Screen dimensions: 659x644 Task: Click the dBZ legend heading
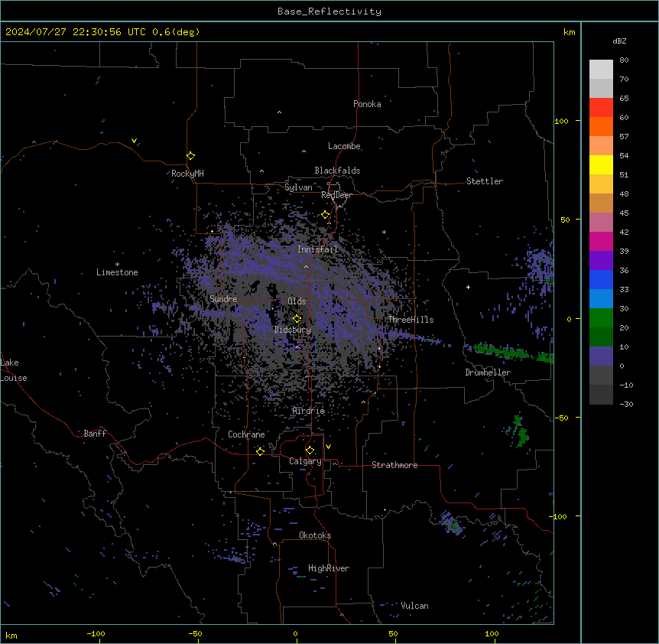(x=619, y=41)
